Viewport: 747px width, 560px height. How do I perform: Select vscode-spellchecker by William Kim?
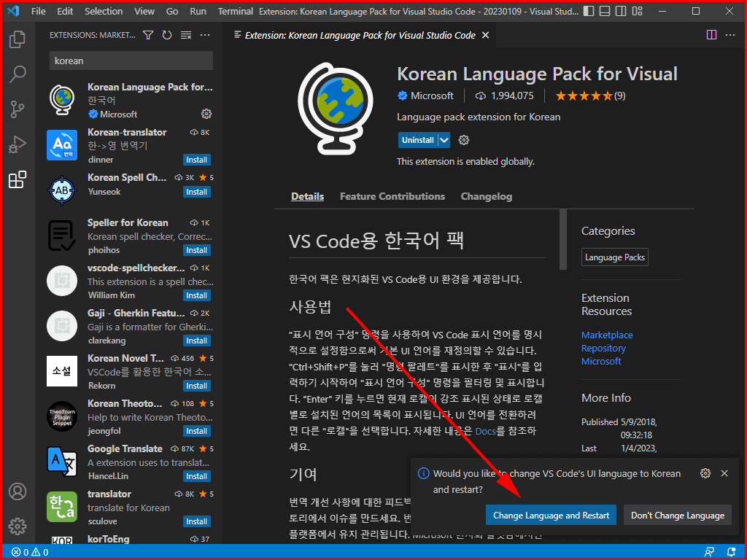(130, 281)
